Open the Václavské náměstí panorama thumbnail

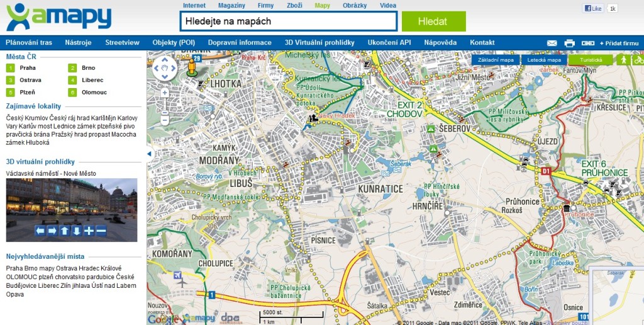(x=72, y=210)
